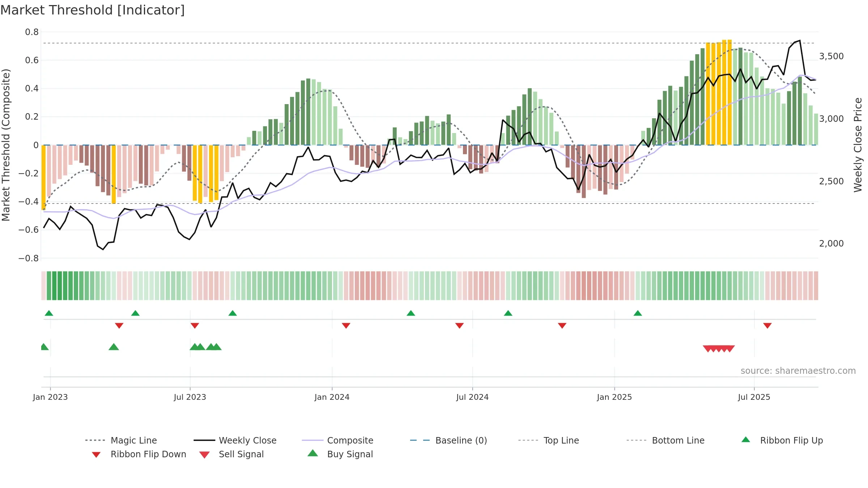Select the Buy Signal triangle in late March 2023

tap(114, 347)
